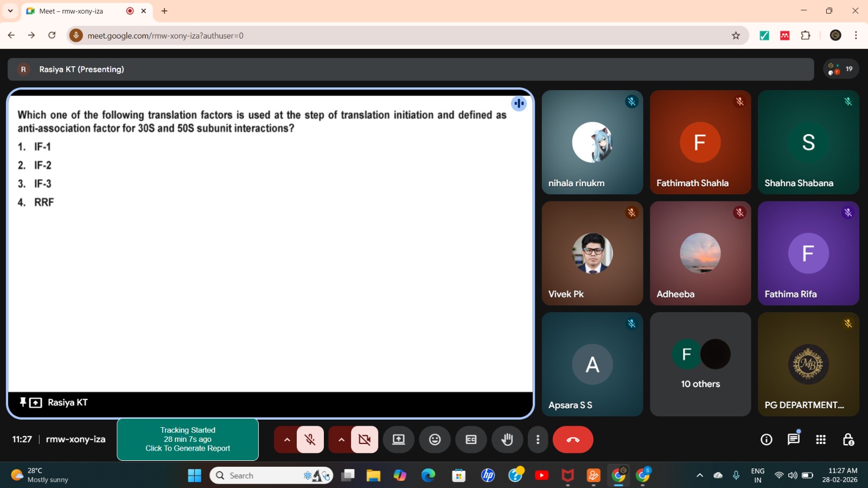Open a new browser tab
This screenshot has height=488, width=868.
[x=164, y=11]
